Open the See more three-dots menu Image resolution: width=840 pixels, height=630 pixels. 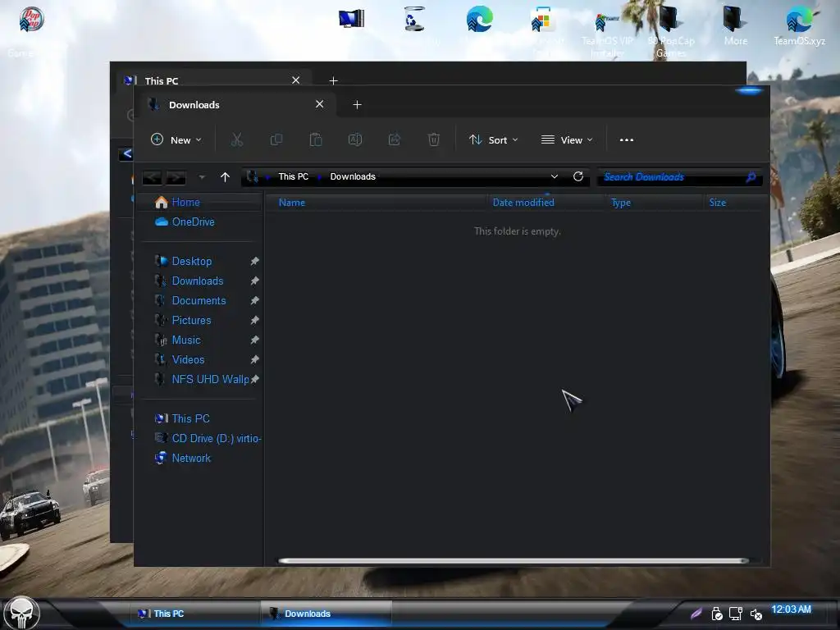point(626,139)
